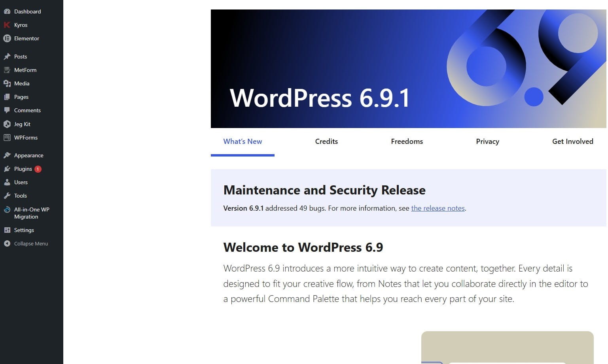Collapse the admin sidebar menu
608x364 pixels.
point(31,243)
